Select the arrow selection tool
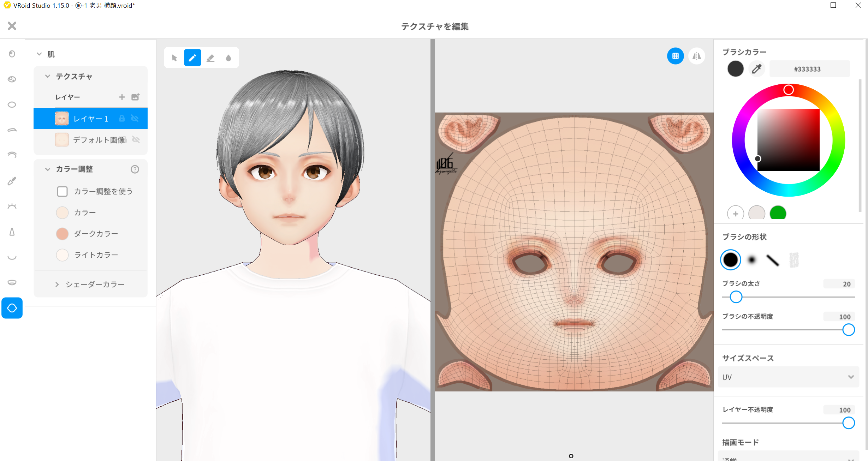This screenshot has width=868, height=461. coord(174,58)
